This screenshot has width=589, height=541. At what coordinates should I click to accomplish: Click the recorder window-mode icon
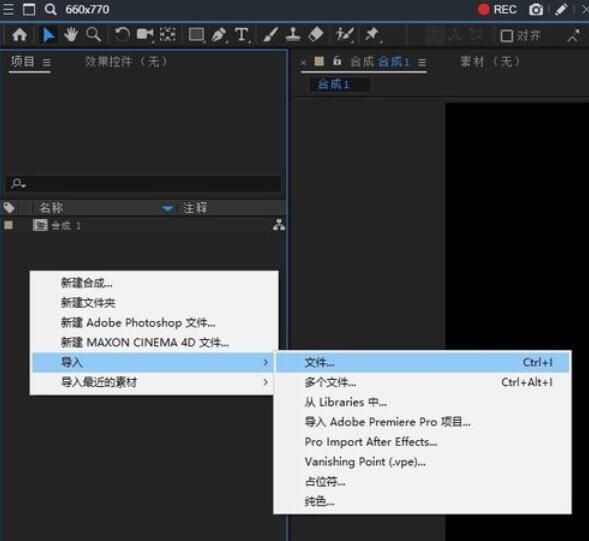point(29,9)
